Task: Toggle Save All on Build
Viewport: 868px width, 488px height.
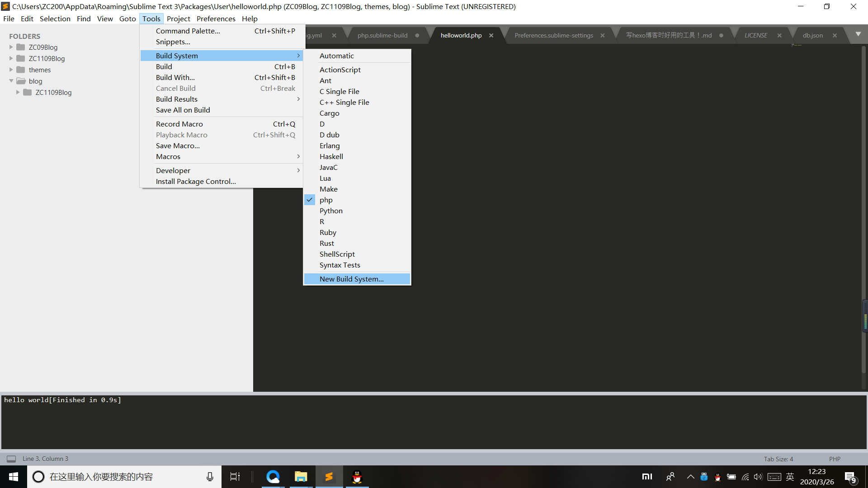Action: (183, 110)
